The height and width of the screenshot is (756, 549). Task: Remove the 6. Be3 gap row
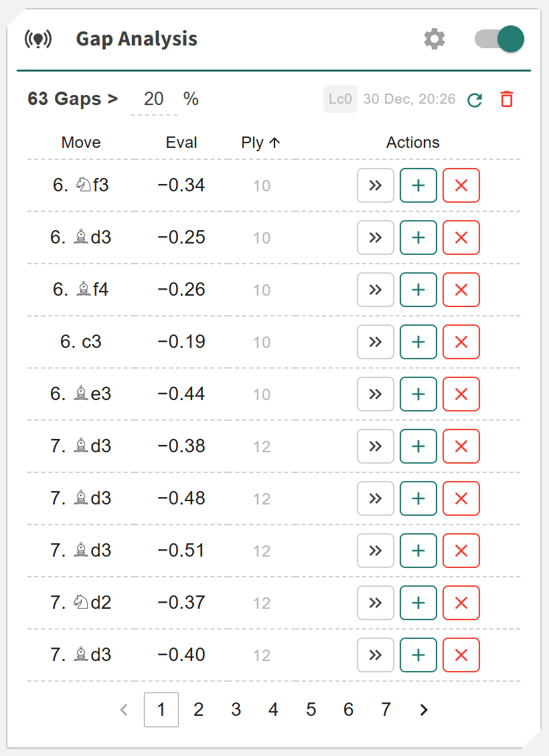461,394
